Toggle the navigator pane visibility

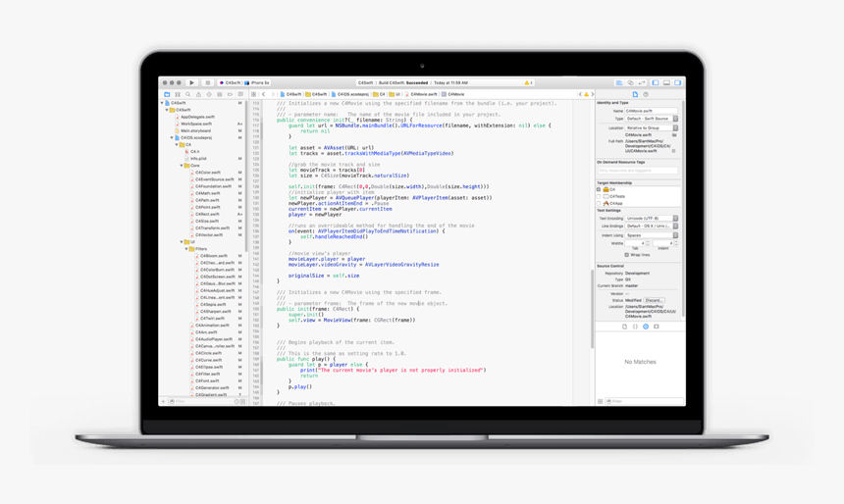pos(655,82)
